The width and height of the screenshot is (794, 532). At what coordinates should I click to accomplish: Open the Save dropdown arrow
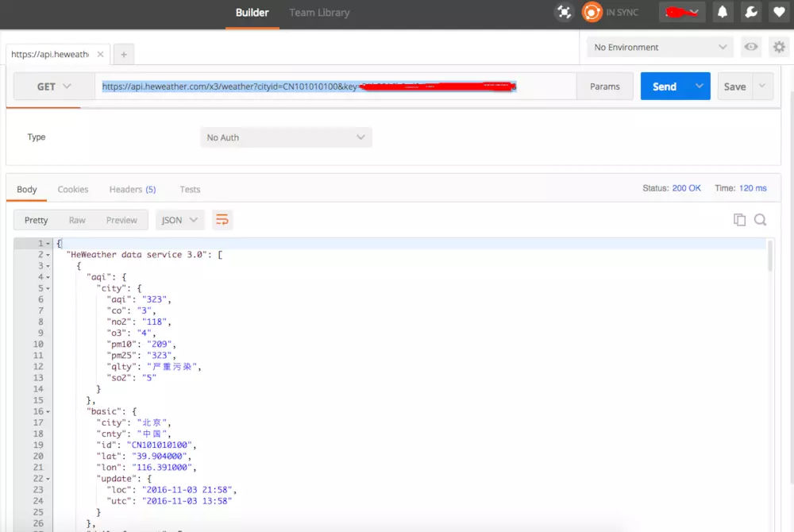762,86
